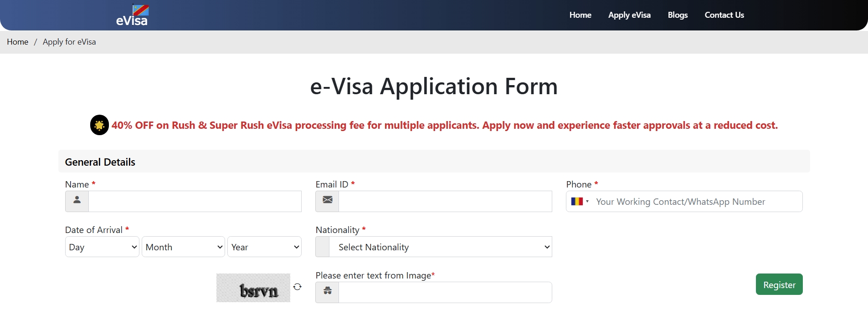Screen dimensions: 868x309
Task: Click the Name input field
Action: [195, 201]
